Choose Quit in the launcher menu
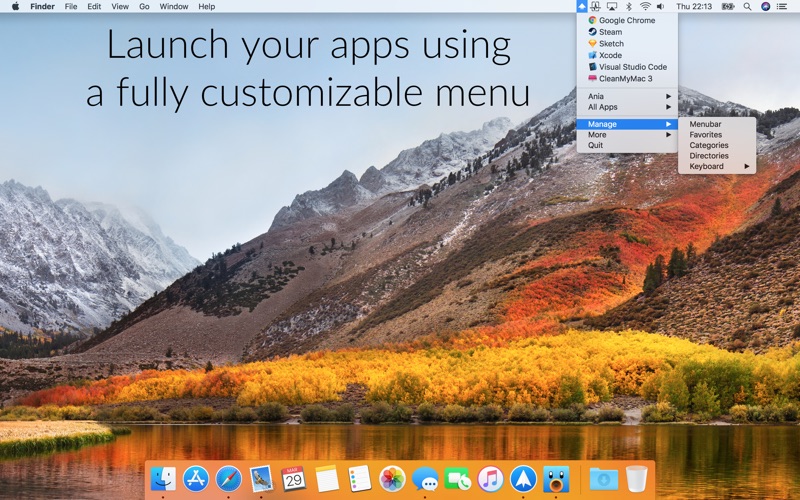 (x=627, y=145)
